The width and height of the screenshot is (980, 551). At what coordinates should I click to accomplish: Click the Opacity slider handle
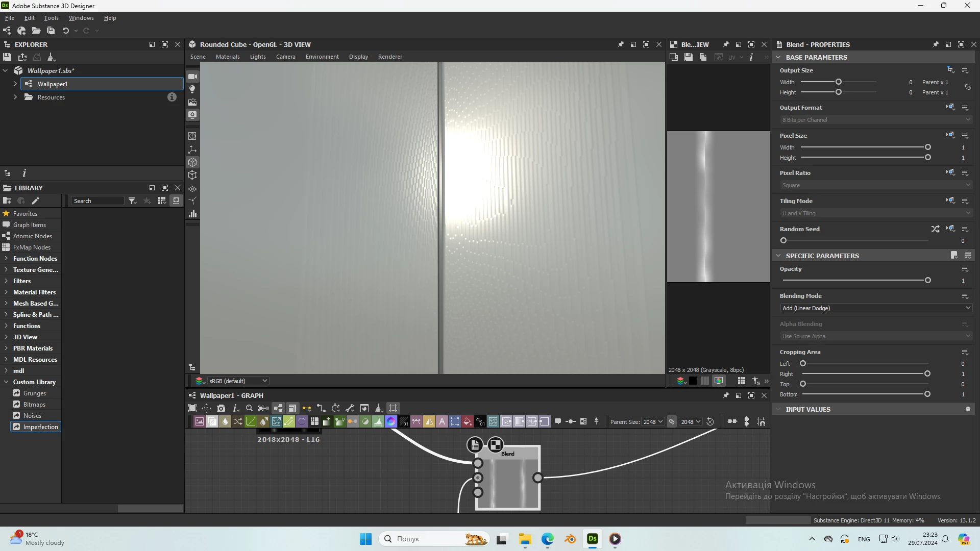[x=927, y=280]
